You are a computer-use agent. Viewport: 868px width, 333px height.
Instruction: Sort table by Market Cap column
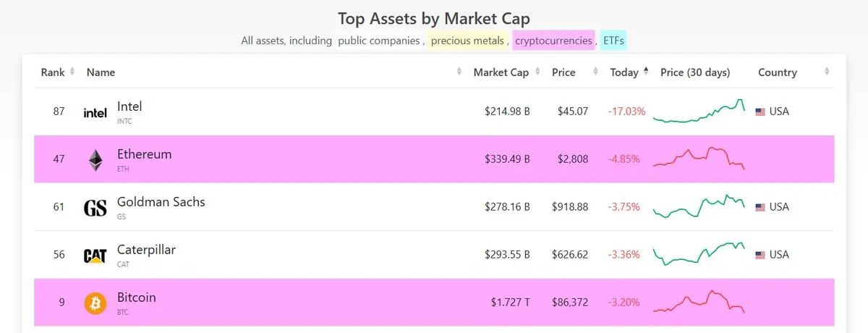(501, 72)
